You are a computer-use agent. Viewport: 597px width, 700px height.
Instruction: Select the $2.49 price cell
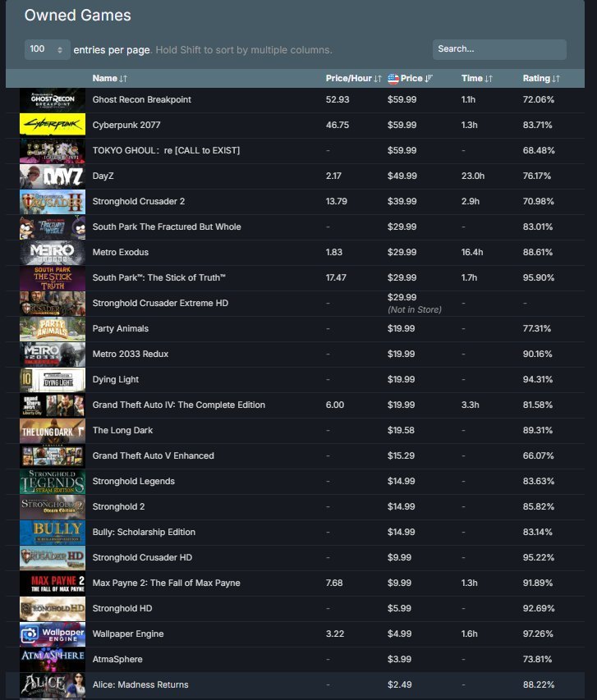pos(399,685)
